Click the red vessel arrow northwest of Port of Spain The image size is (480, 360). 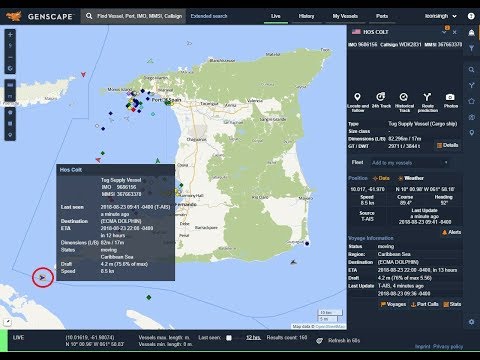click(83, 74)
